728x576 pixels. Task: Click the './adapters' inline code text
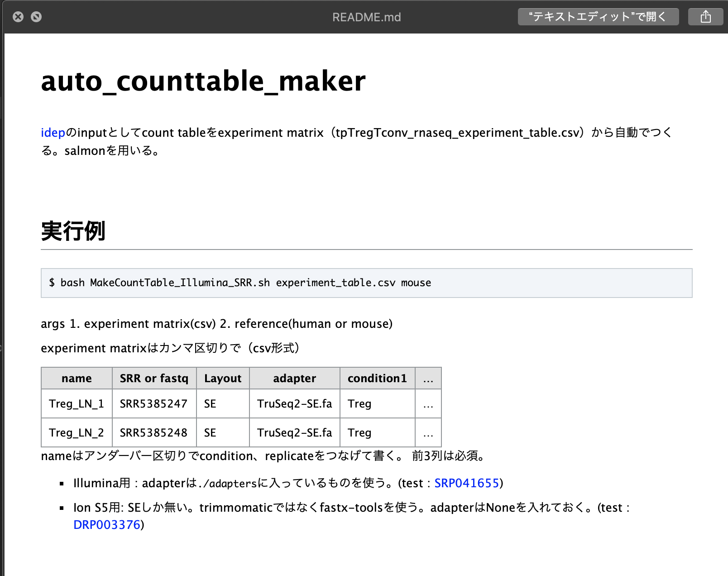[227, 484]
